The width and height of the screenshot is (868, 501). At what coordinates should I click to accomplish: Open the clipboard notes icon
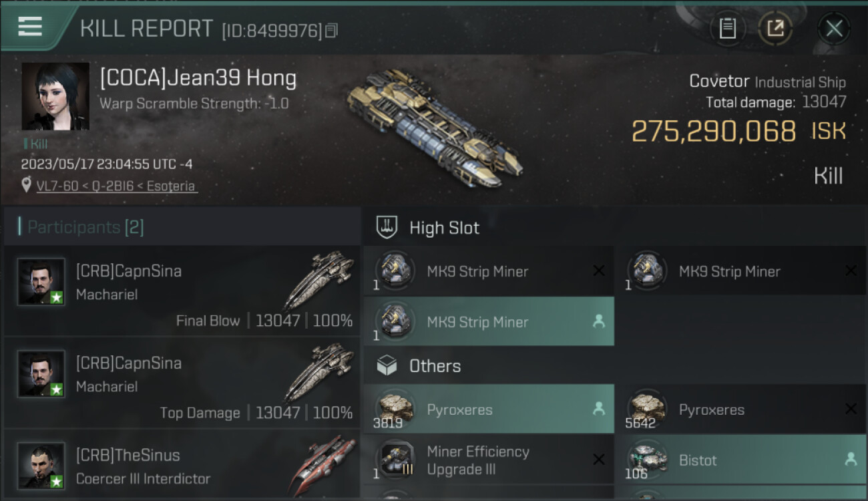click(x=728, y=29)
